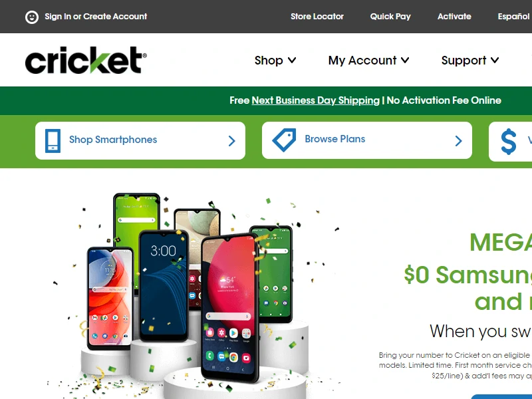Expand the Shop dropdown menu
This screenshot has height=399, width=532.
point(275,61)
